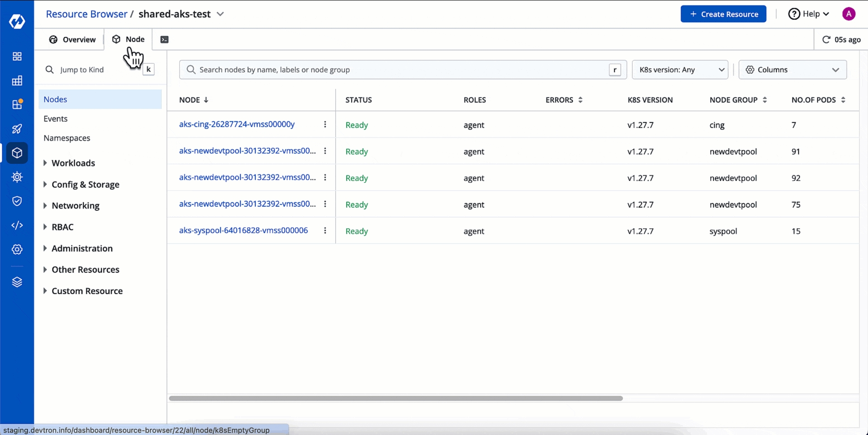868x435 pixels.
Task: Open the rocket deployment icon in sidebar
Action: click(x=17, y=129)
